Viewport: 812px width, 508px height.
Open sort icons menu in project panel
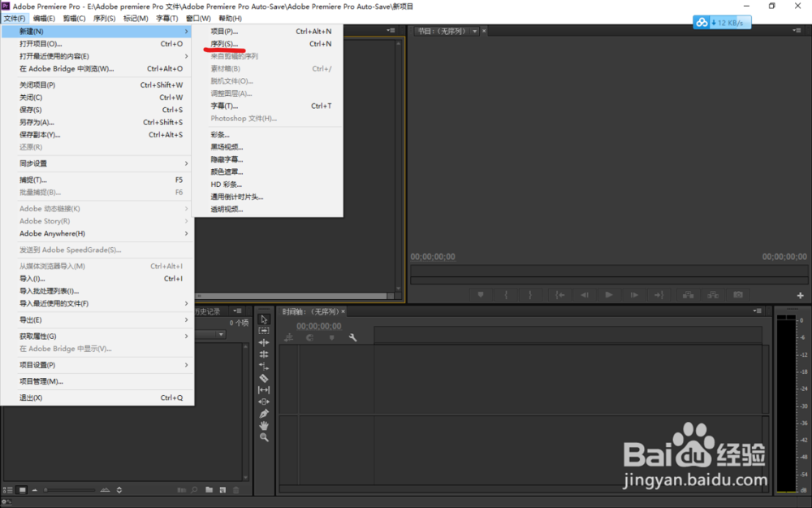coord(119,490)
